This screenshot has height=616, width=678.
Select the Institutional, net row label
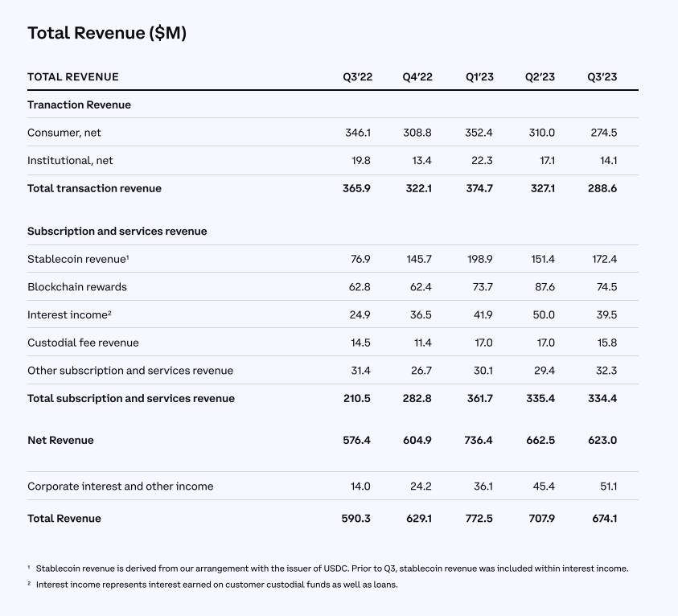coord(70,160)
